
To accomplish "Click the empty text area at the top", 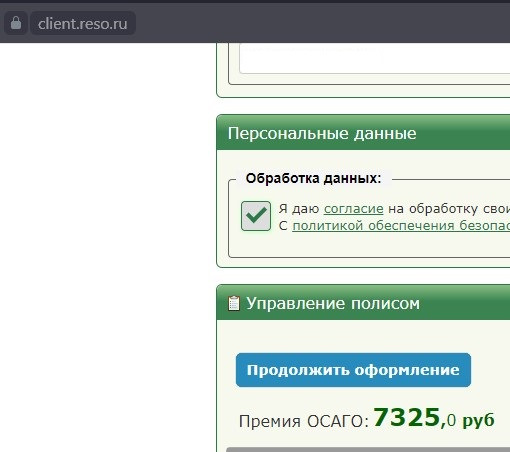I will [x=374, y=58].
